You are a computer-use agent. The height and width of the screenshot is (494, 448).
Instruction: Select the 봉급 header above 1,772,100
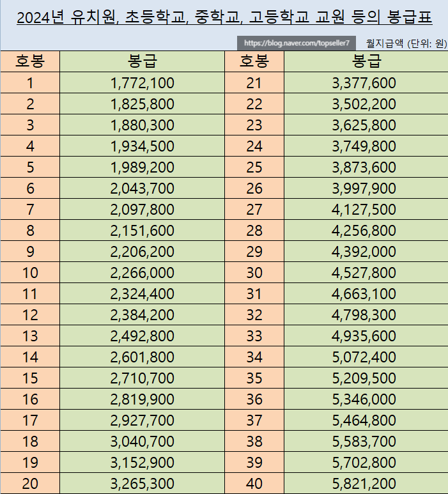[x=142, y=61]
